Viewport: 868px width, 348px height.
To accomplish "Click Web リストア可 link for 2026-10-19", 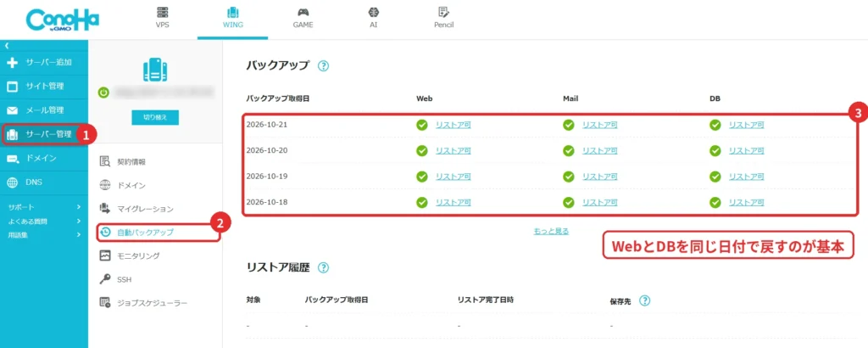I will tap(453, 177).
